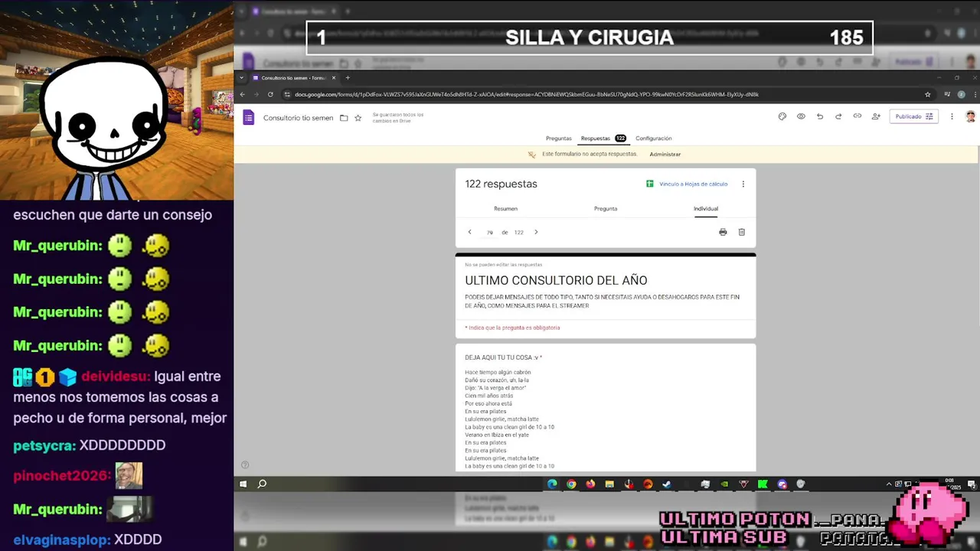Open a new browser tab
This screenshot has width=980, height=551.
coord(348,77)
